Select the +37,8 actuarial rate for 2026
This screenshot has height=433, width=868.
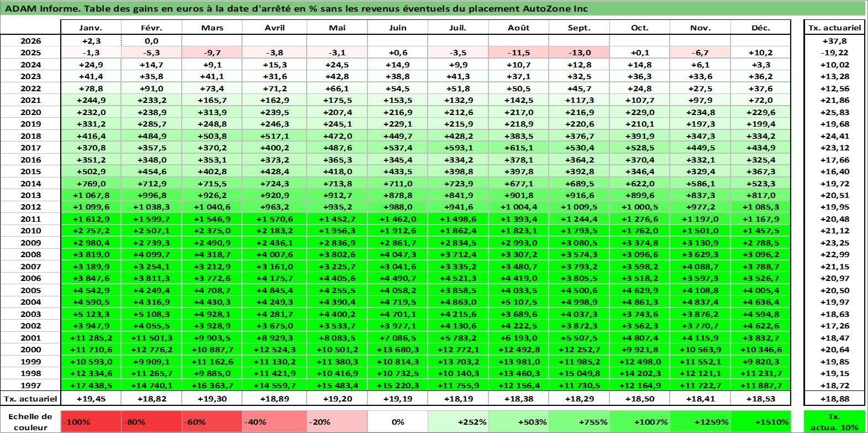[x=834, y=41]
